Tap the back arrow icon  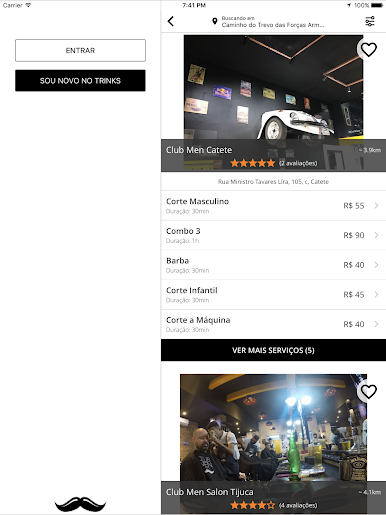(171, 21)
